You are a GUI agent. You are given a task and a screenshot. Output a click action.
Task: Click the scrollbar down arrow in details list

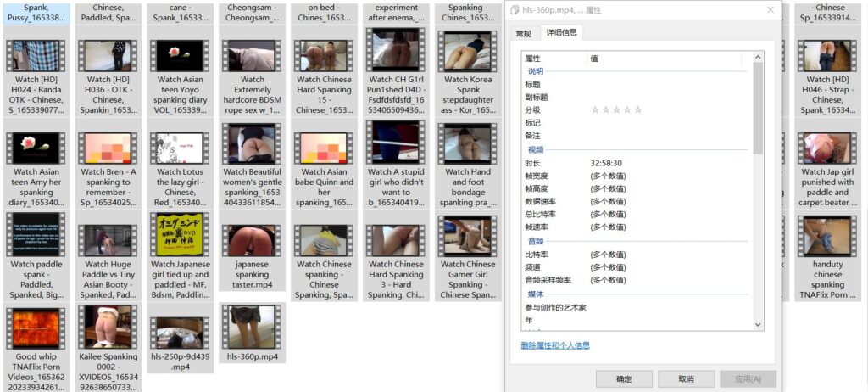(x=758, y=324)
